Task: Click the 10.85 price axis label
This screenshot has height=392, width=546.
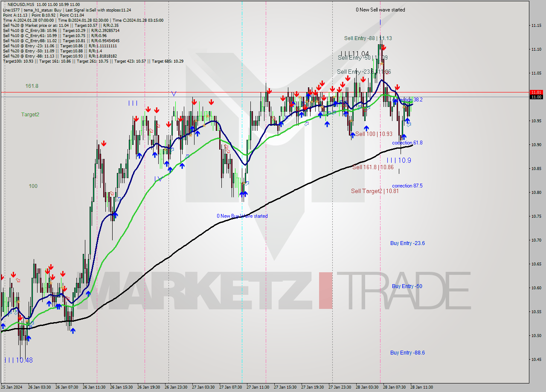Action: tap(536, 169)
